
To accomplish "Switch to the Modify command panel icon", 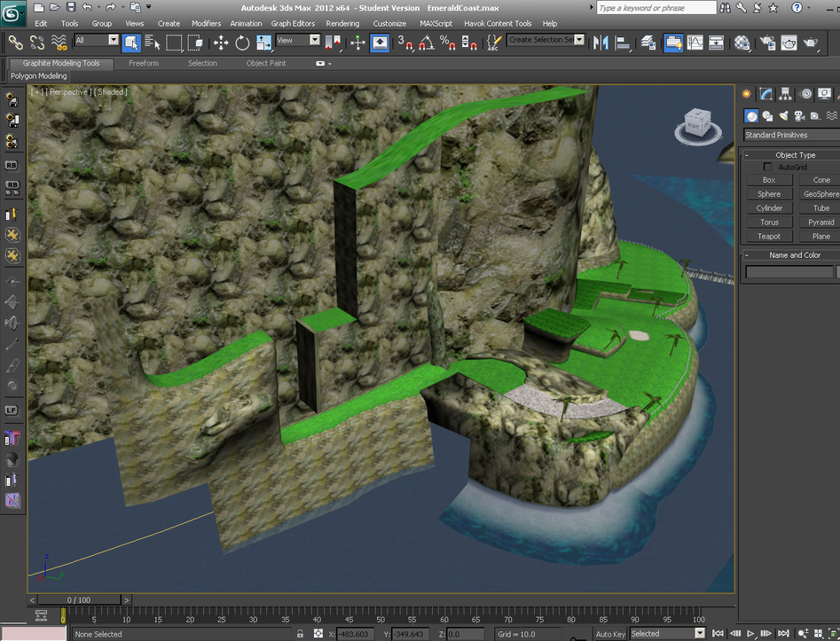I will 766,94.
